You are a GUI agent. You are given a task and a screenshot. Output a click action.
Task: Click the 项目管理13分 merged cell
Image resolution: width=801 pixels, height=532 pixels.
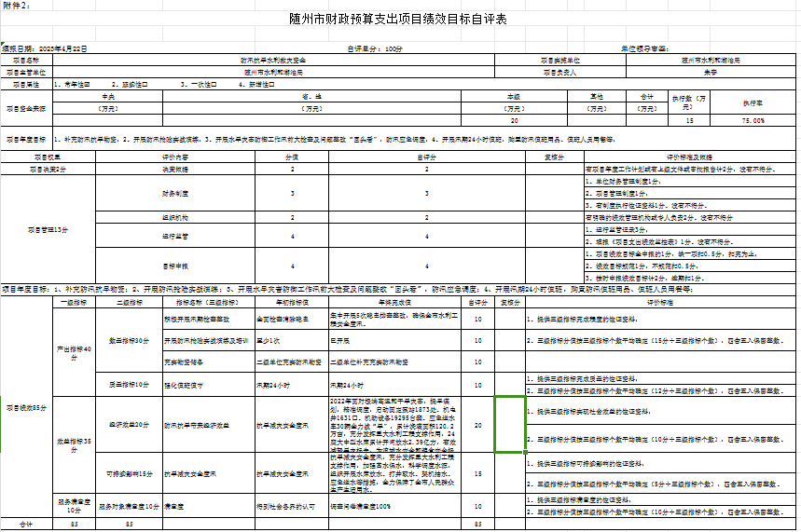click(x=48, y=230)
